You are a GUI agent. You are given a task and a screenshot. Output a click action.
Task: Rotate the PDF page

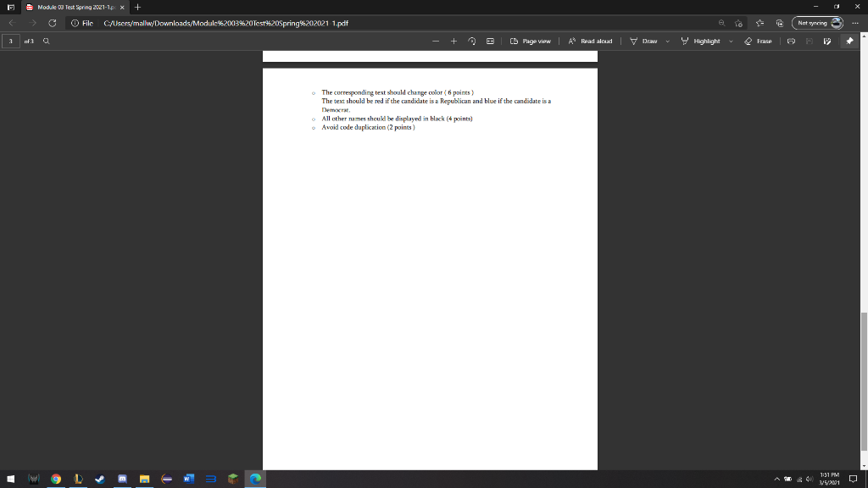pyautogui.click(x=471, y=41)
